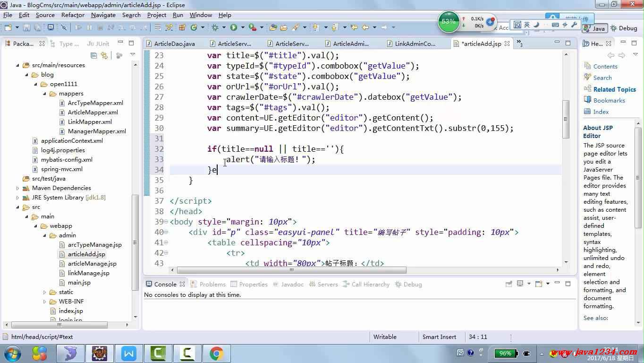Switch to the Servers tab

coord(323,284)
